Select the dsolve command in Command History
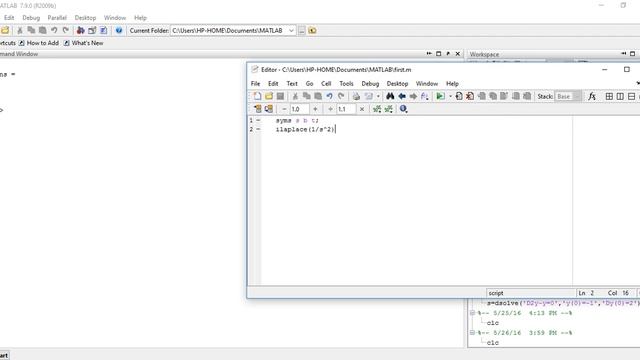Viewport: 640px width, 360px height. 563,303
